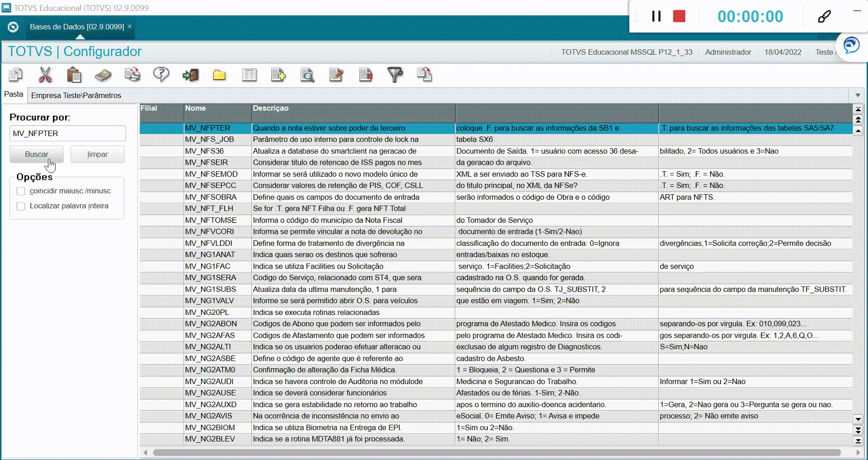Screen dimensions: 868x460
Task: Select the MV_NFSEMOD parameter
Action: 496,174
